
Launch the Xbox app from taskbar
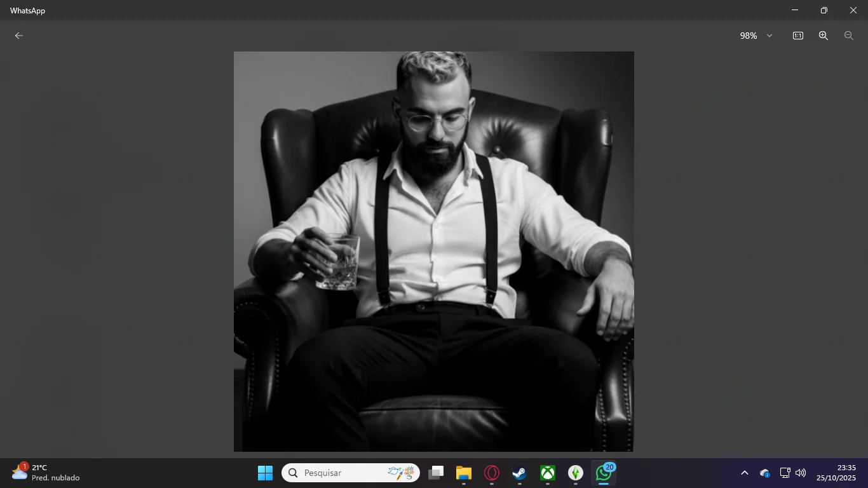coord(547,473)
